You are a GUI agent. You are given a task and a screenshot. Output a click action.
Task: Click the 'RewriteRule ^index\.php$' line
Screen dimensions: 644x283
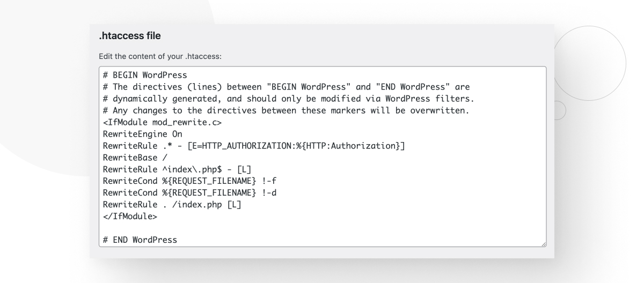click(x=167, y=170)
